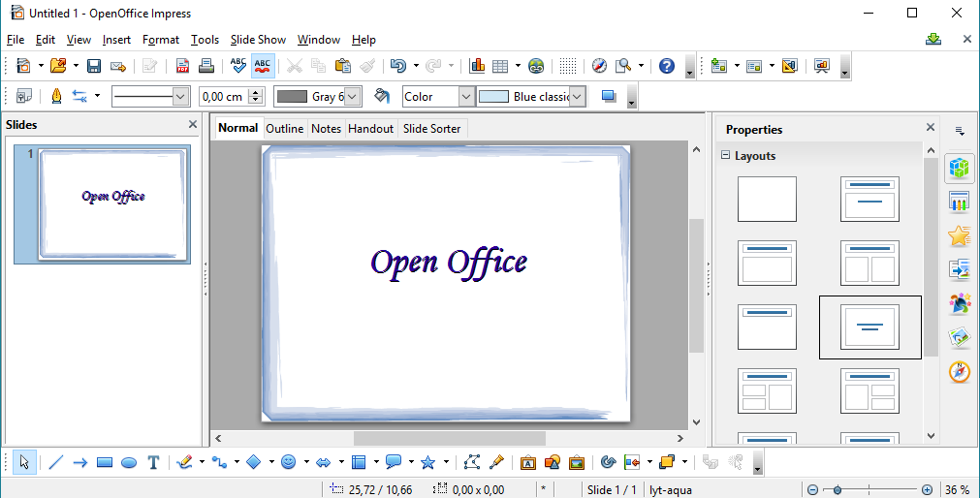Select the Blank slide layout
Screen dimensions: 980x498
767,199
